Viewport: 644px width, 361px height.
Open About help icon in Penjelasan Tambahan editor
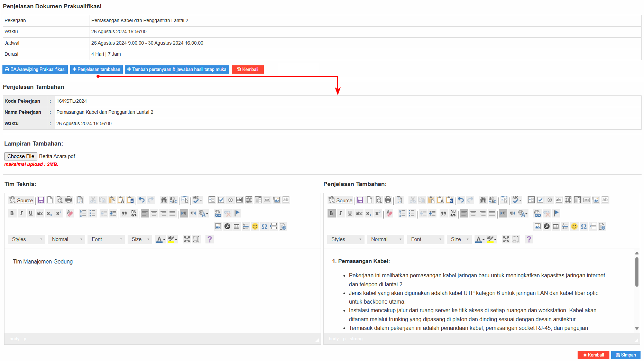tap(528, 239)
